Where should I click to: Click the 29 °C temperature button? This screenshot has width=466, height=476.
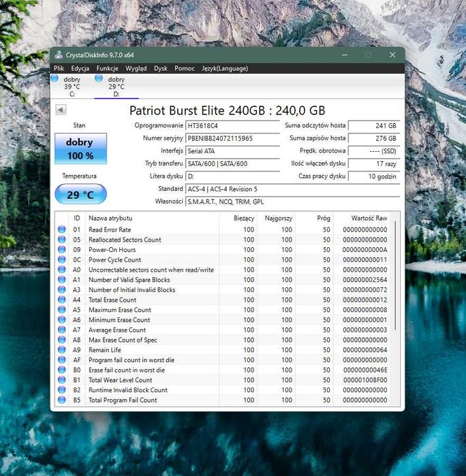coord(80,194)
